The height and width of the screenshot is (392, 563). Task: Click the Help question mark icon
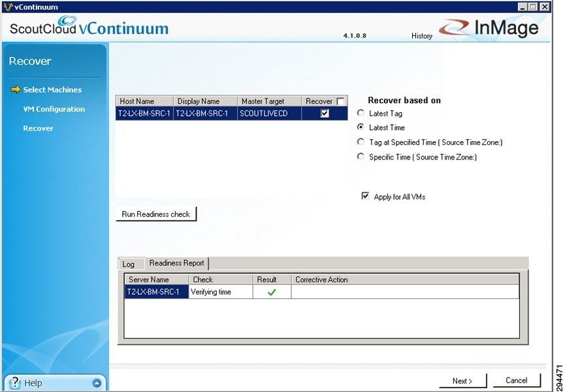[x=14, y=382]
